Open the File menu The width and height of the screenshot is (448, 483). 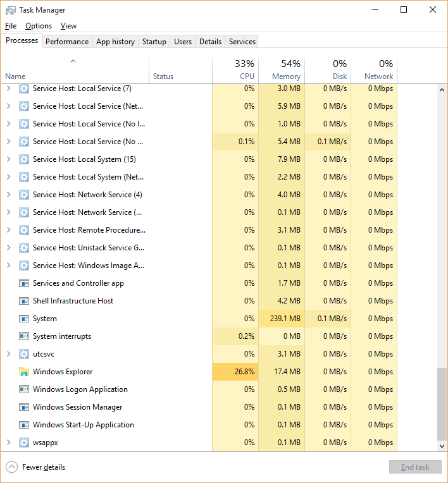(x=11, y=26)
